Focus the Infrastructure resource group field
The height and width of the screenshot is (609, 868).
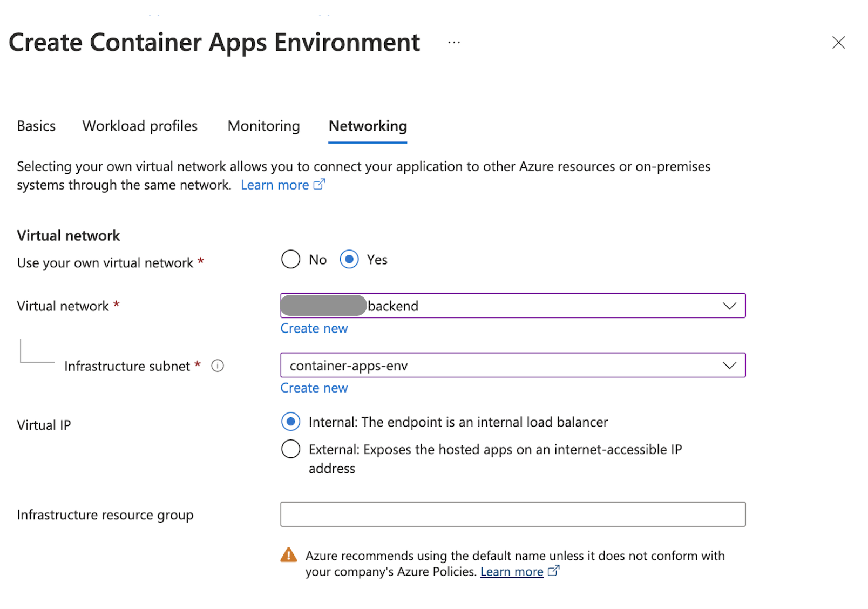tap(512, 514)
